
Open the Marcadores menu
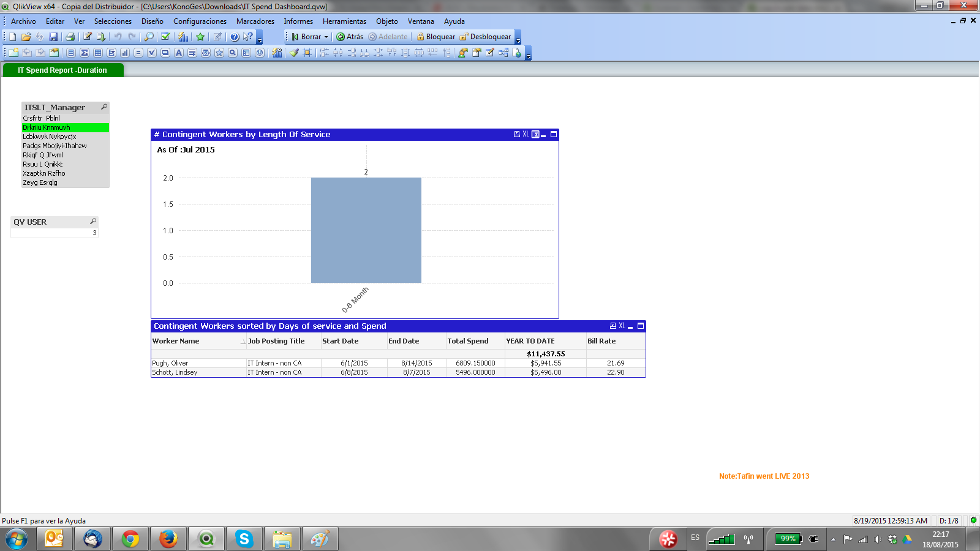[255, 21]
